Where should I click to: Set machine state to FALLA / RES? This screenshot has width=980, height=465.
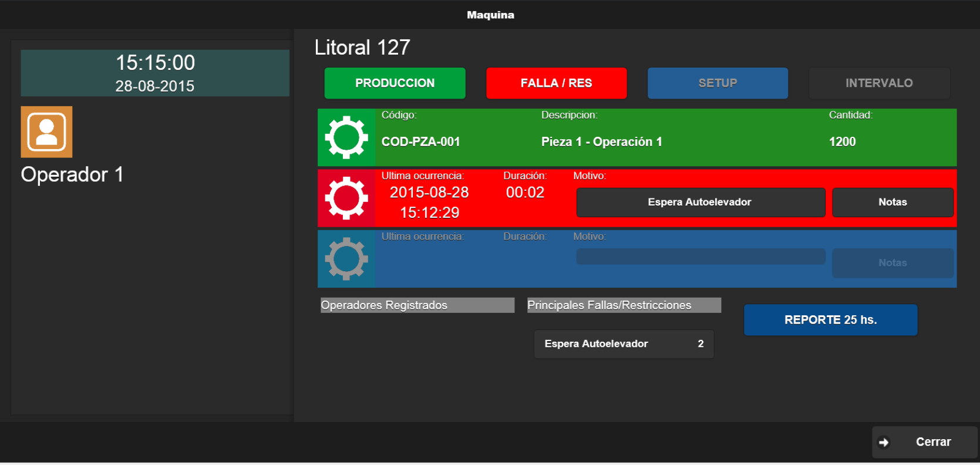click(x=556, y=83)
